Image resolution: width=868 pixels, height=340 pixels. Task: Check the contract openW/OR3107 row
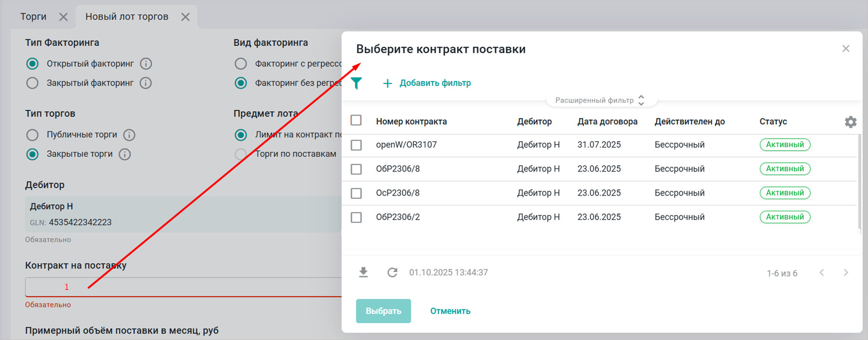coord(356,145)
